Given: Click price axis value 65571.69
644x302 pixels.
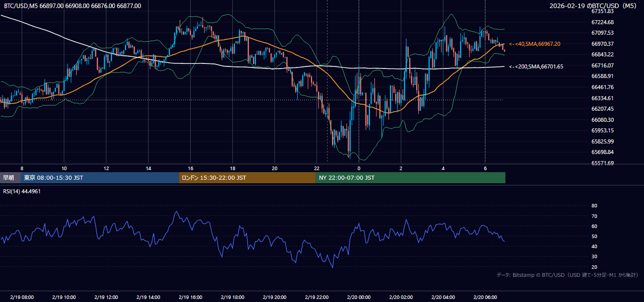Looking at the screenshot, I should pos(602,163).
